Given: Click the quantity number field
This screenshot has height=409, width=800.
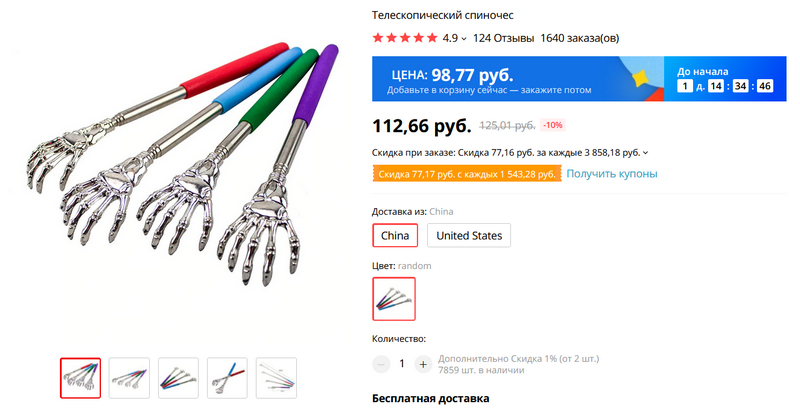Looking at the screenshot, I should [402, 364].
